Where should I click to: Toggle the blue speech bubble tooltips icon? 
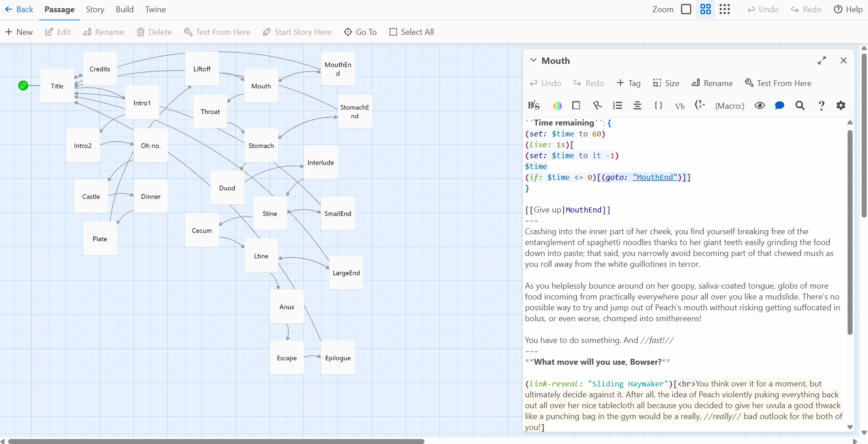pos(780,106)
